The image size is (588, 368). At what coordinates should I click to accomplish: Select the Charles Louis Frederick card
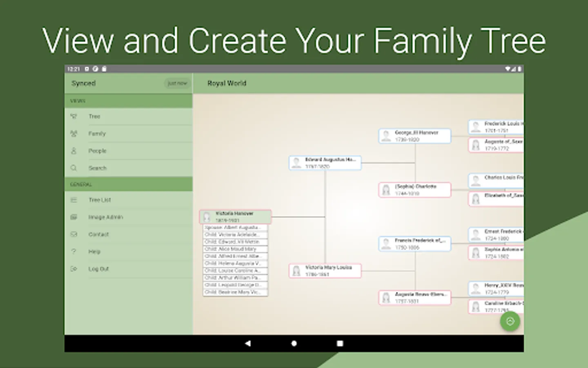[496, 181]
